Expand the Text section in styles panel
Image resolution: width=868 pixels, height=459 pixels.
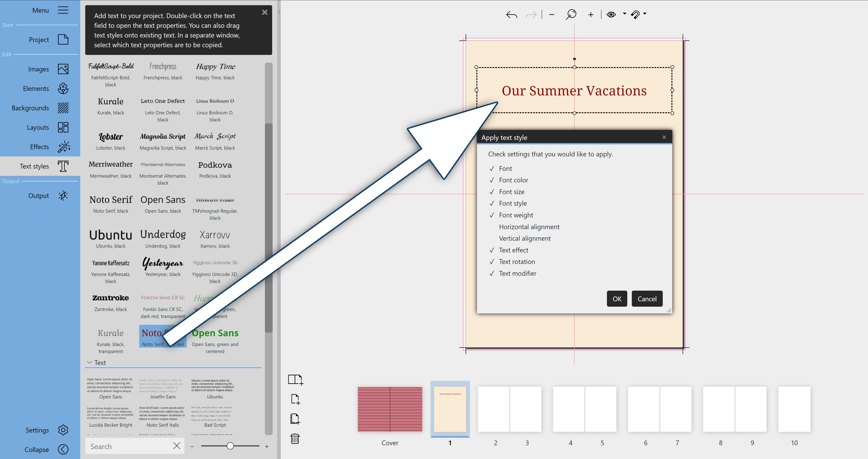(x=91, y=362)
